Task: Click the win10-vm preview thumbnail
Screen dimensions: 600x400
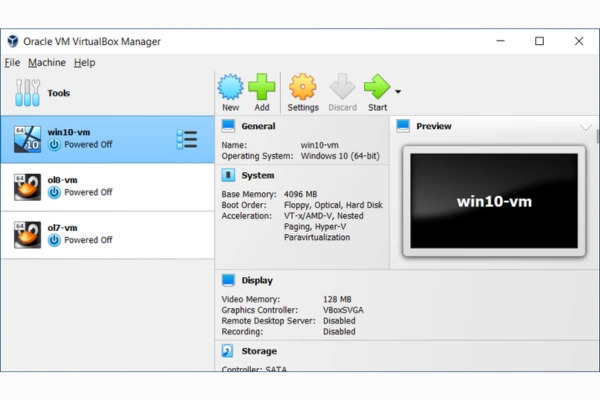Action: (x=494, y=201)
